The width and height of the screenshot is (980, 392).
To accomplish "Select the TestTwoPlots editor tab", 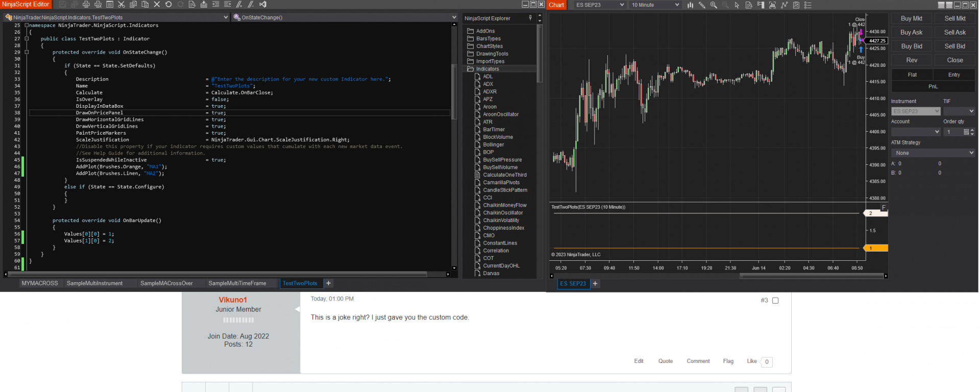I will pyautogui.click(x=300, y=283).
